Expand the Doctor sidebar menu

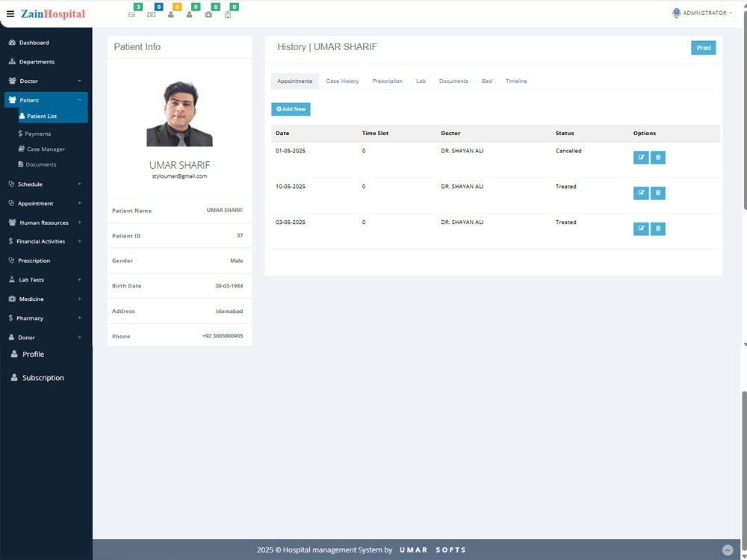pos(46,81)
